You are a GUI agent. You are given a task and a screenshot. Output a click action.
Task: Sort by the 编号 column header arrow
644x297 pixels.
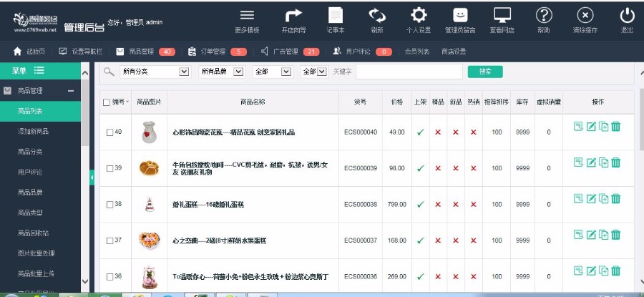point(127,102)
